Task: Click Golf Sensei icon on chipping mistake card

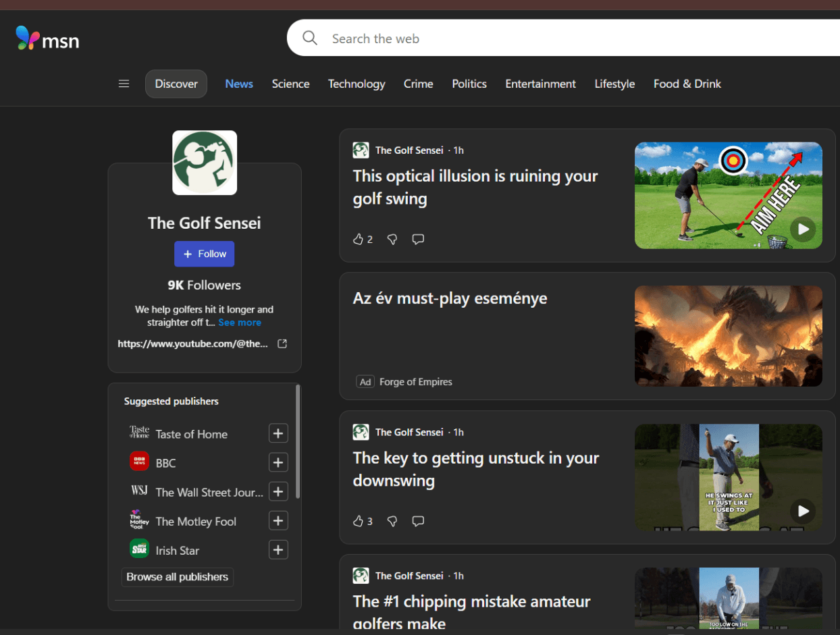Action: tap(361, 576)
